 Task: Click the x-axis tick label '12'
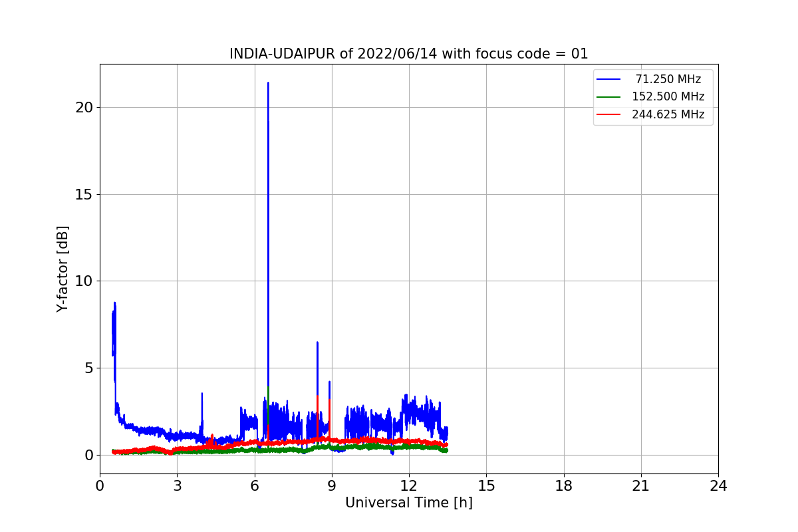click(x=409, y=486)
